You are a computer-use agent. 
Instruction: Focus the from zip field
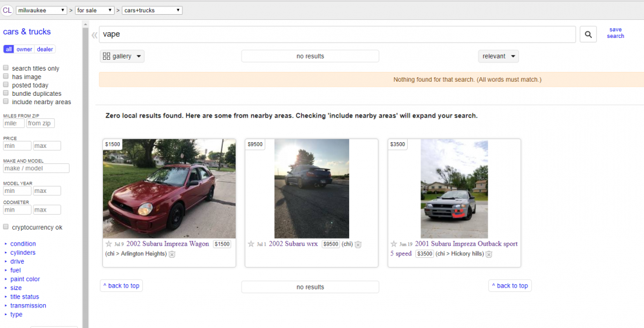coord(41,123)
